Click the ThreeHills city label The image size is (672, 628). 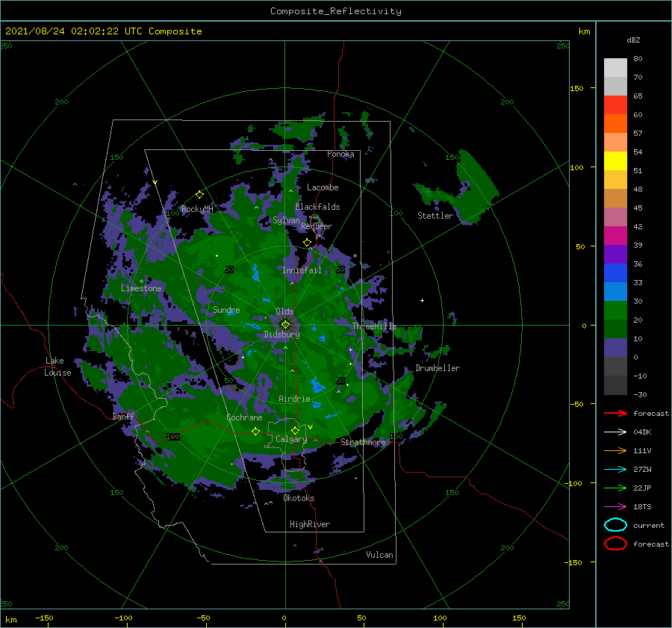tap(374, 326)
